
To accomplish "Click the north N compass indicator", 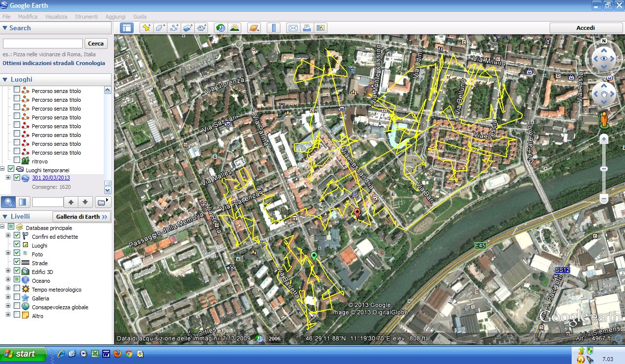I will pos(603,41).
